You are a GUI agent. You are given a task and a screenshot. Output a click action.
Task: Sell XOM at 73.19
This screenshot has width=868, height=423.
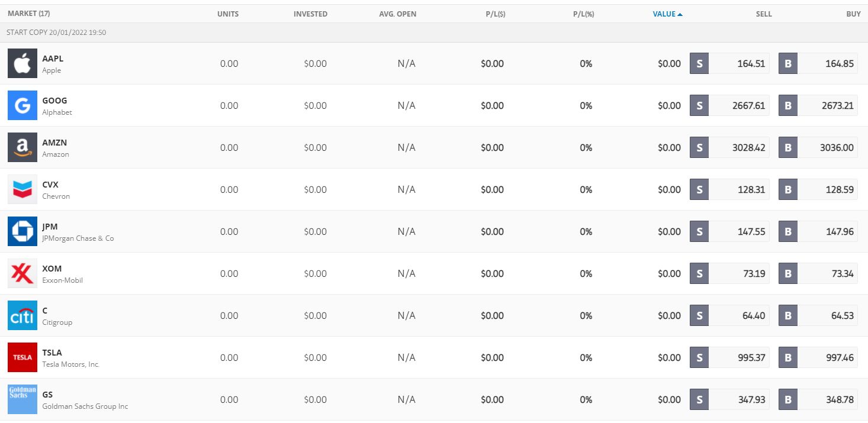(729, 273)
